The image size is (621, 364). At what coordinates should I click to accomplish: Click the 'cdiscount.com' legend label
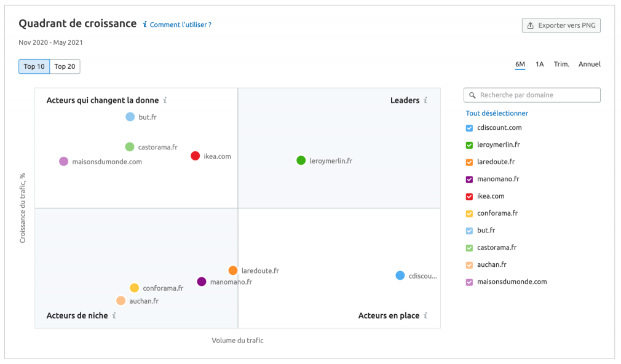tap(499, 127)
